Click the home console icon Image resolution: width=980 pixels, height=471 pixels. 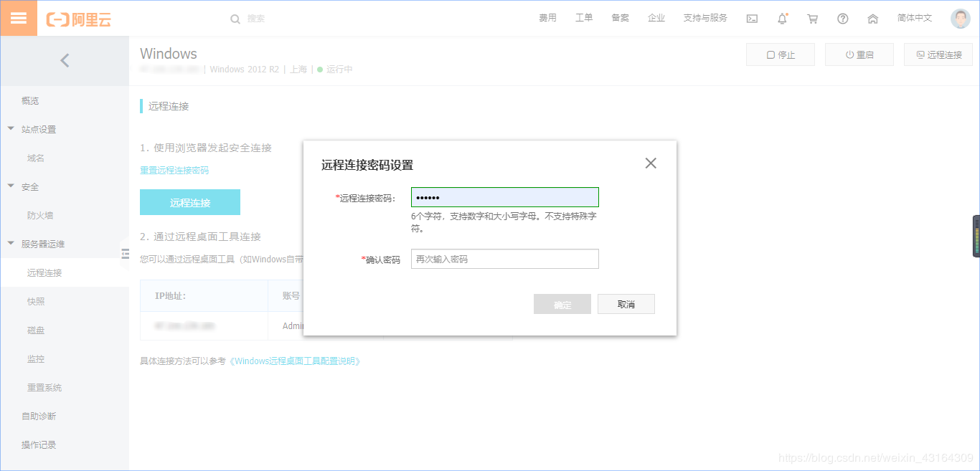point(872,18)
